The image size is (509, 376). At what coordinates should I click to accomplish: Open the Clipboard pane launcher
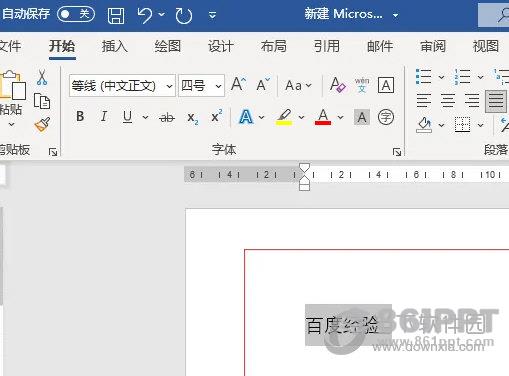(x=53, y=152)
